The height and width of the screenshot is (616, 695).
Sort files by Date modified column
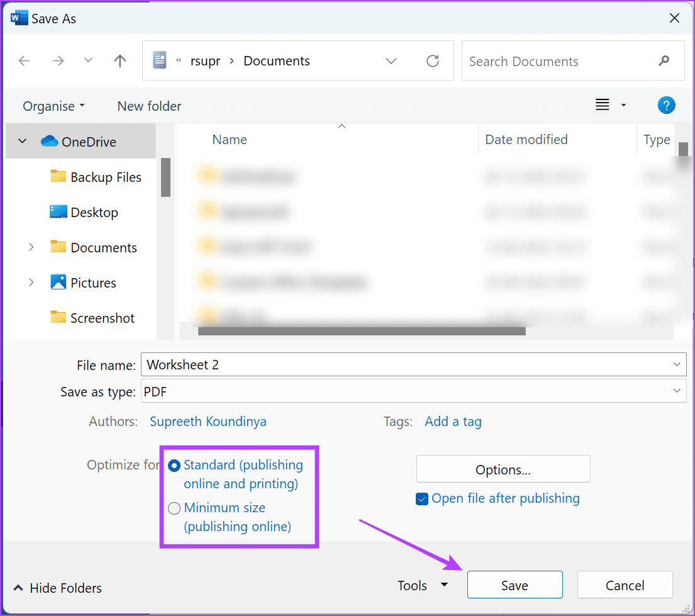(x=526, y=140)
